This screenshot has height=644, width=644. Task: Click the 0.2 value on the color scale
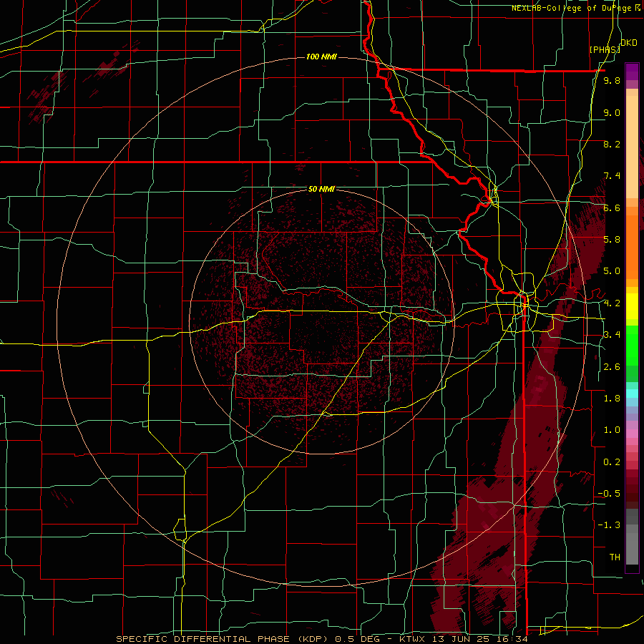(612, 462)
